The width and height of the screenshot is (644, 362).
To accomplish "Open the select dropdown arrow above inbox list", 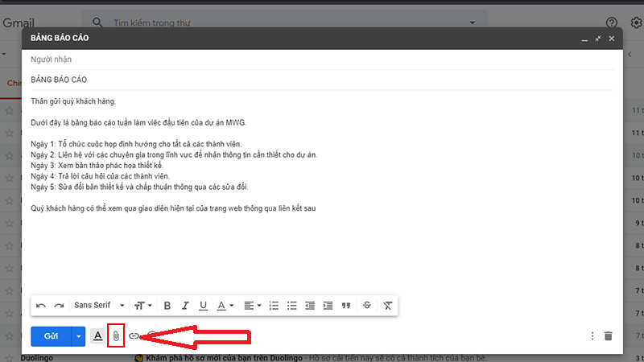I will pyautogui.click(x=4, y=54).
